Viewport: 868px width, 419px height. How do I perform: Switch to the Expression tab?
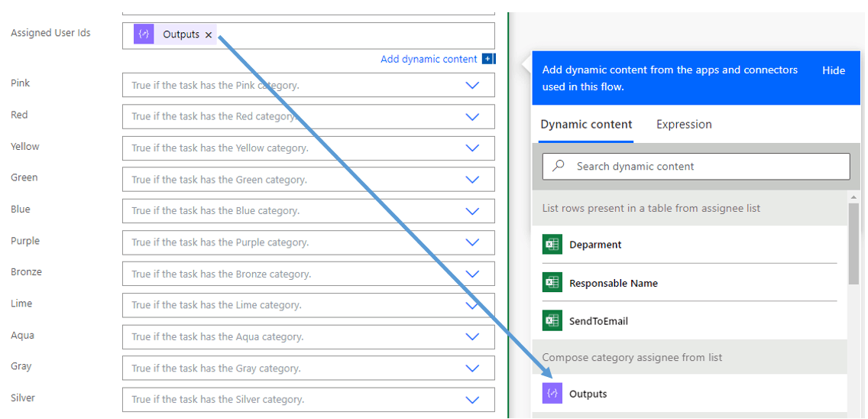tap(684, 124)
